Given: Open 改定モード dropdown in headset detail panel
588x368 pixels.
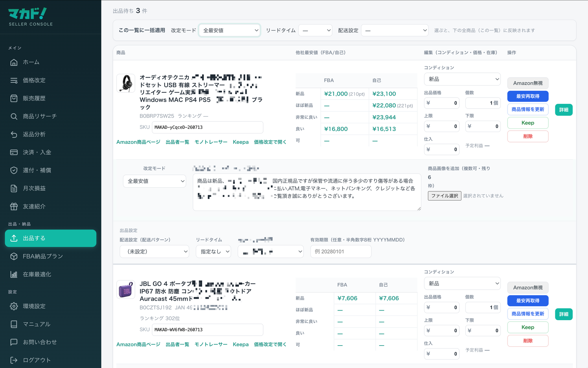Looking at the screenshot, I should 155,181.
